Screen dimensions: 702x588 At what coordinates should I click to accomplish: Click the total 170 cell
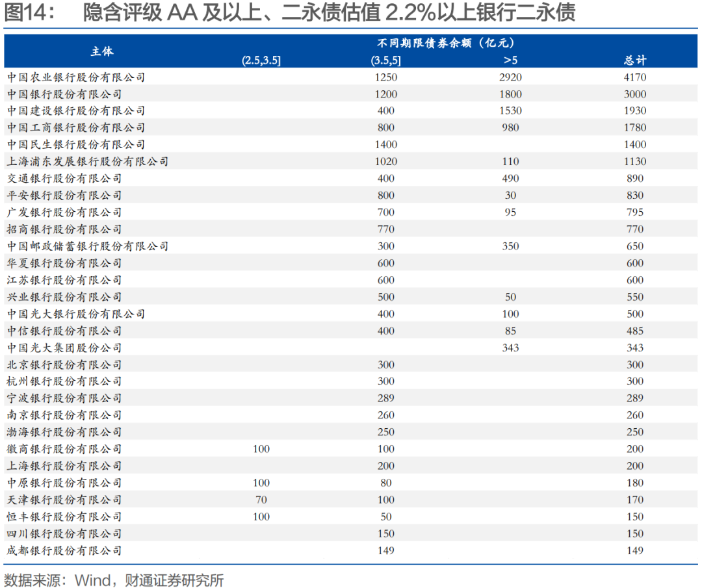coord(635,500)
